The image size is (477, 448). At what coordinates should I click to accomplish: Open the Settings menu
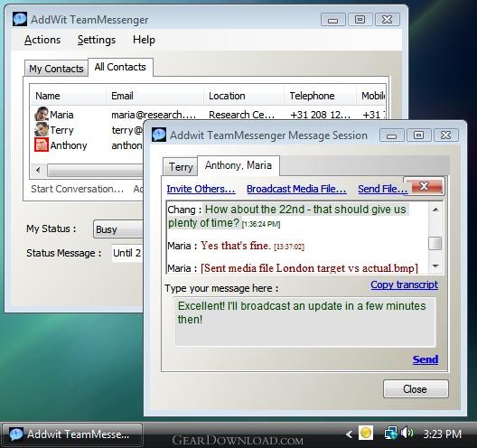pos(97,40)
